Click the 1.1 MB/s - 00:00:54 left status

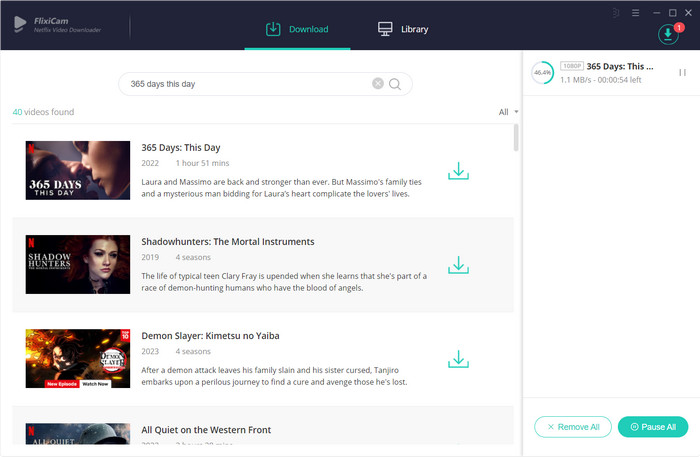click(x=600, y=80)
